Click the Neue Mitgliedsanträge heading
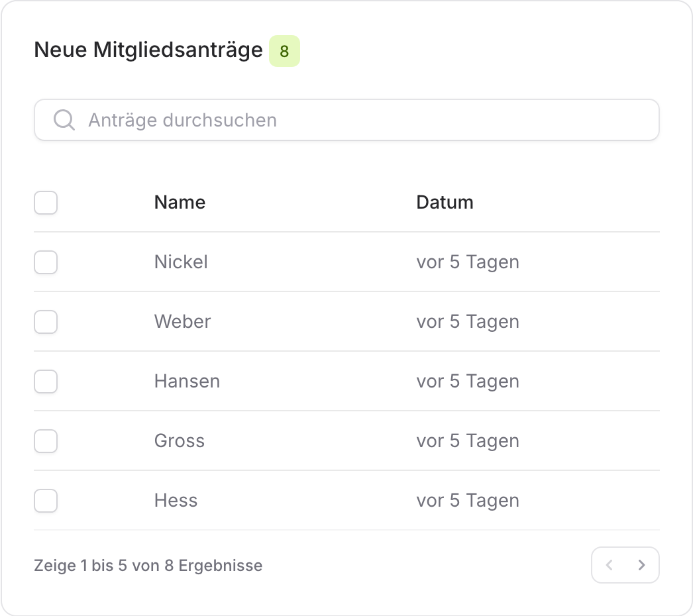This screenshot has height=616, width=693. click(149, 50)
